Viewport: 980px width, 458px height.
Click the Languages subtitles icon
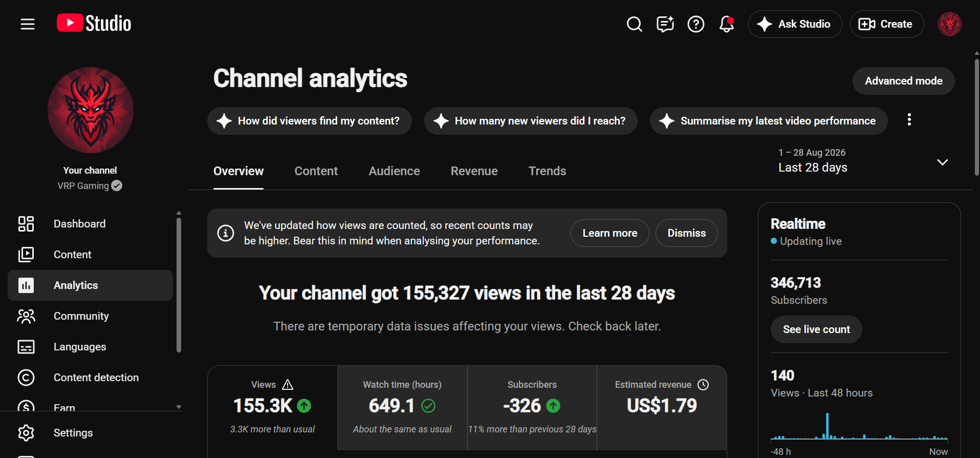(26, 347)
